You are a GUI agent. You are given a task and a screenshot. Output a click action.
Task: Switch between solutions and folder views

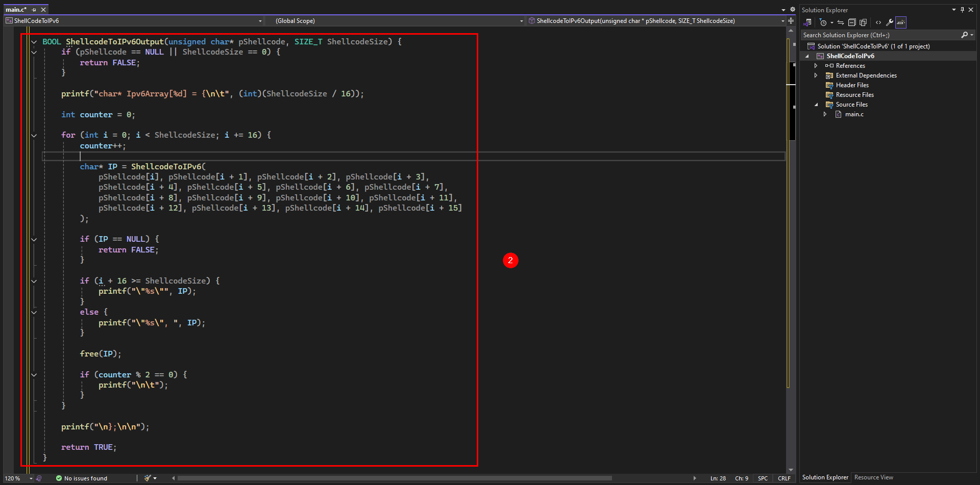point(807,22)
